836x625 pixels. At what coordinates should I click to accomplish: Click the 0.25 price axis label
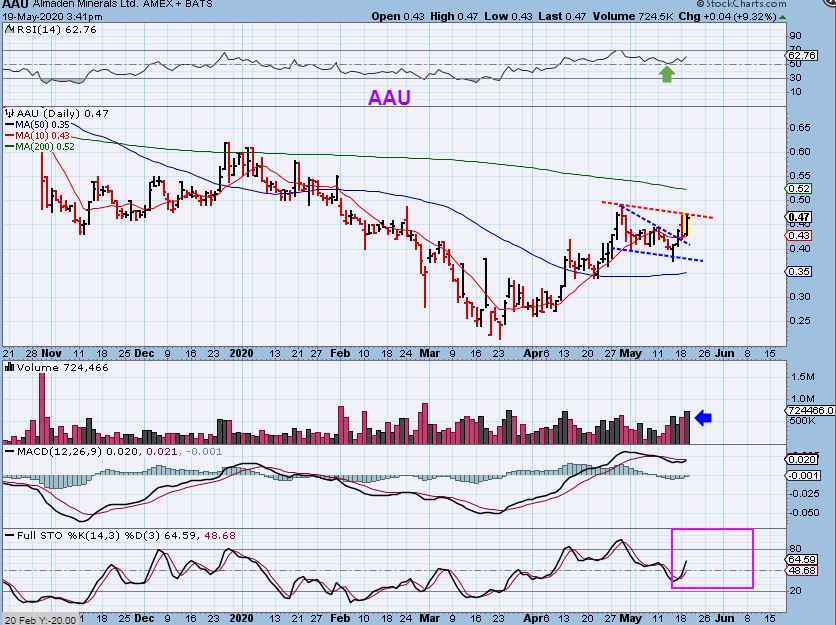pyautogui.click(x=800, y=320)
